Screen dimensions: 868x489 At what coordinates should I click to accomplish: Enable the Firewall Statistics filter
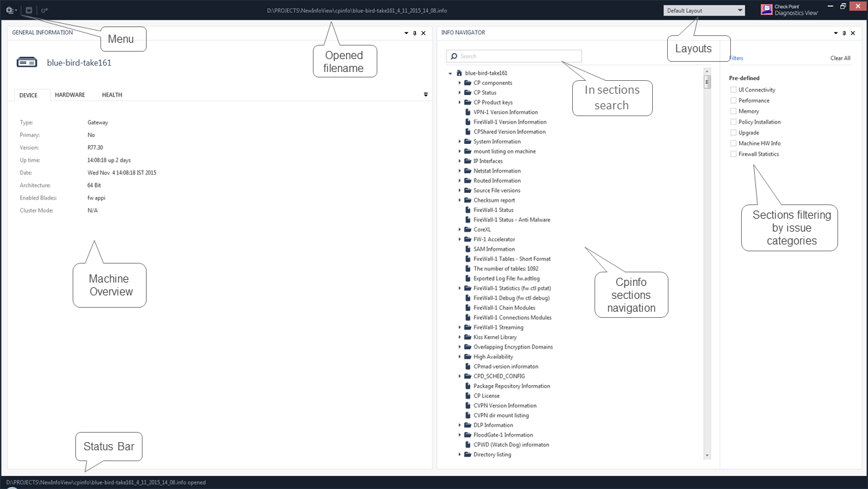click(x=733, y=154)
